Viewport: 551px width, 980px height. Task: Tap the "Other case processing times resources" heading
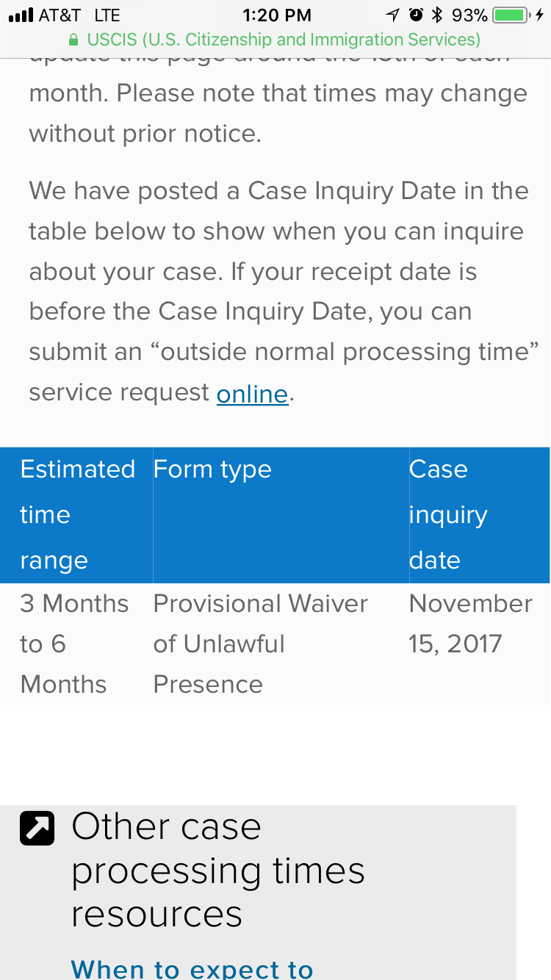coord(218,871)
